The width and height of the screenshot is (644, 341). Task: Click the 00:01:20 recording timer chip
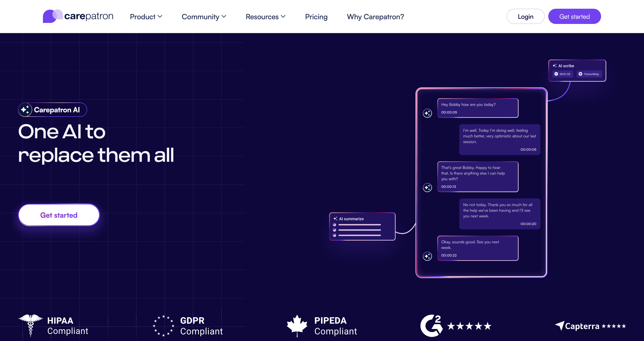tap(563, 74)
